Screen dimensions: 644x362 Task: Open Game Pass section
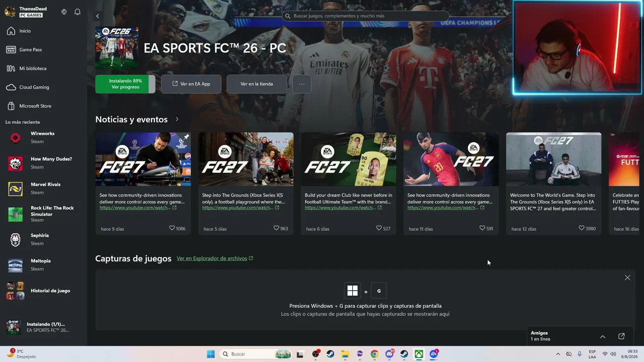(43, 50)
